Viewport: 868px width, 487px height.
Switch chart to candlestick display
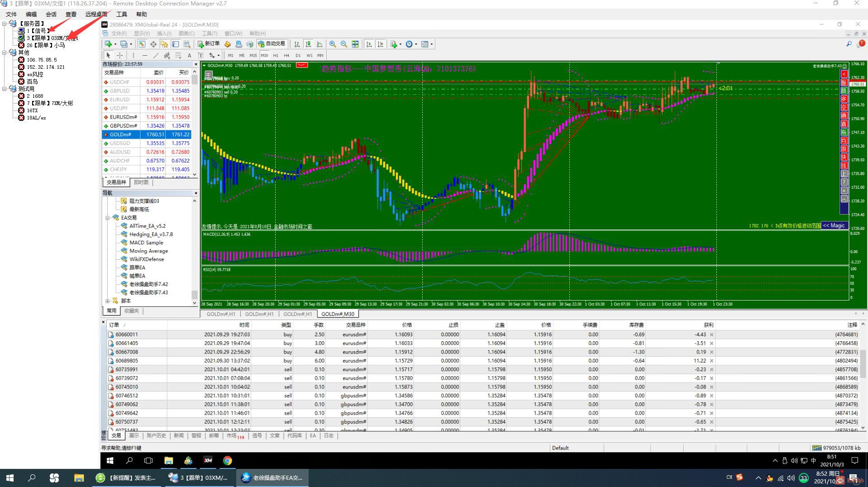(308, 44)
